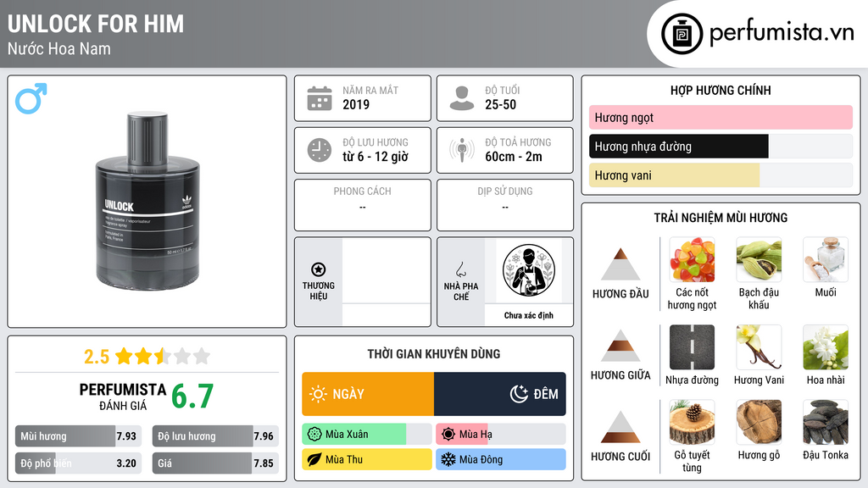This screenshot has width=868, height=488.
Task: Click the Hương nhựa đường accord bar
Action: coord(721,146)
